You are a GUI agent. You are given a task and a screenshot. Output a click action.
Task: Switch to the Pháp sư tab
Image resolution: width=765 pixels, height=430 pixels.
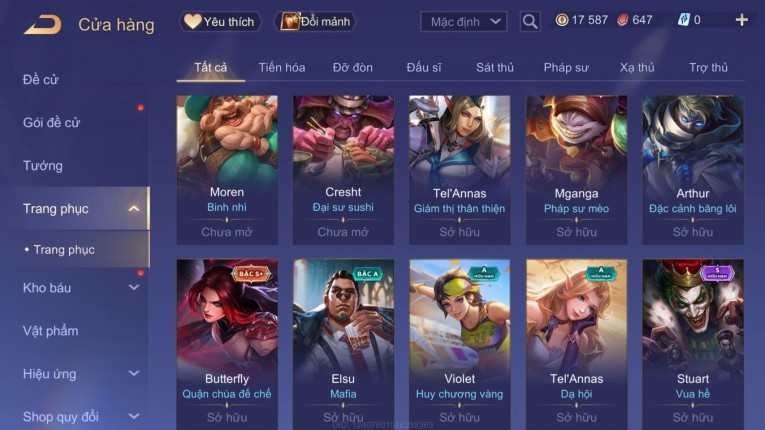pos(566,67)
